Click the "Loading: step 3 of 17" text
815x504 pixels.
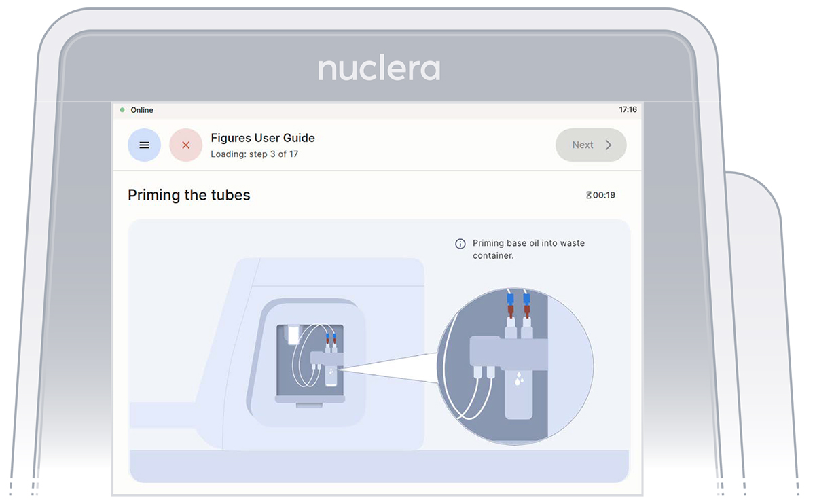pos(254,154)
